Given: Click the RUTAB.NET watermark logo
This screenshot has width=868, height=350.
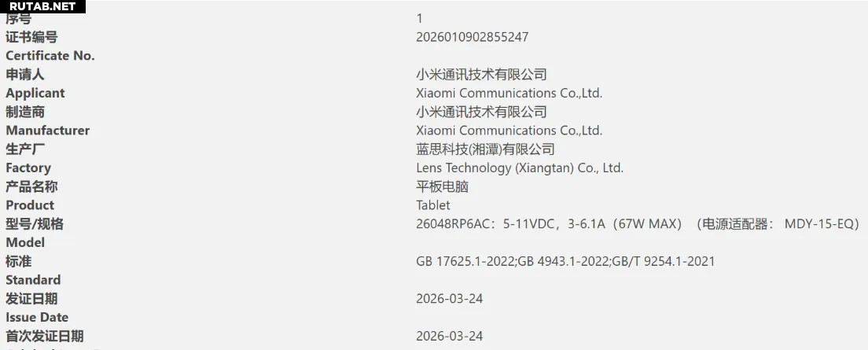Looking at the screenshot, I should click(x=42, y=6).
